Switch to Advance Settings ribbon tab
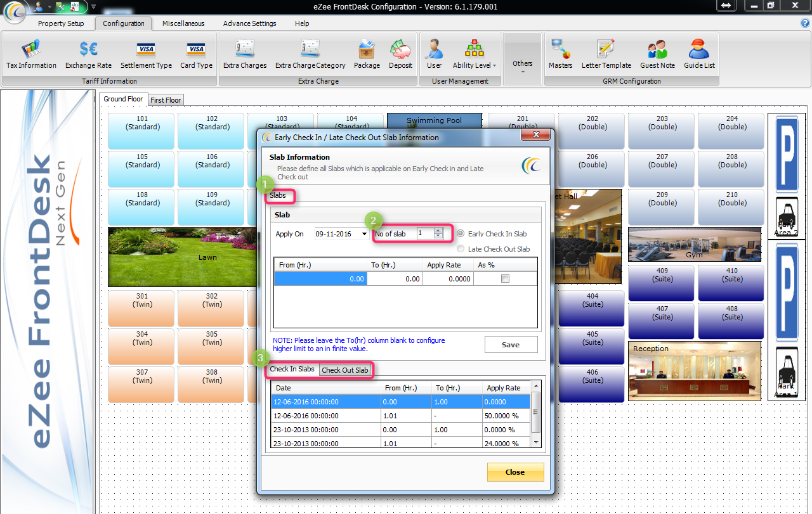Viewport: 812px width, 514px height. click(x=249, y=23)
